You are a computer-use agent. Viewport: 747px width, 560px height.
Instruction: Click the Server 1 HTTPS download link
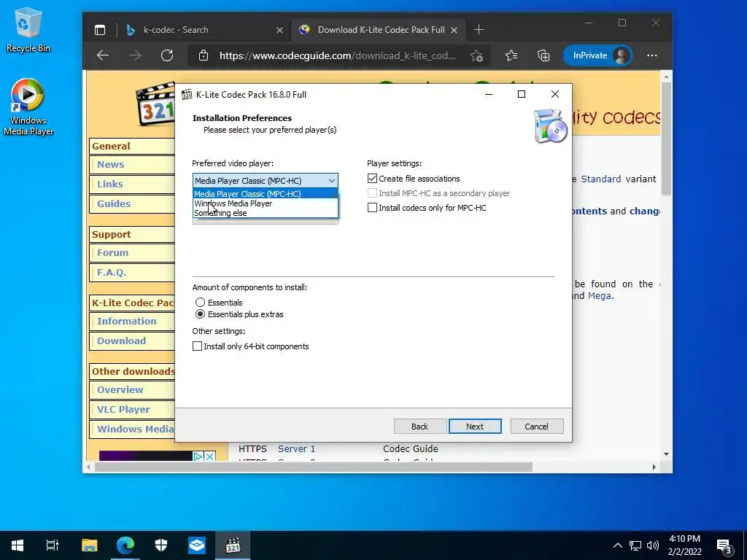click(296, 448)
